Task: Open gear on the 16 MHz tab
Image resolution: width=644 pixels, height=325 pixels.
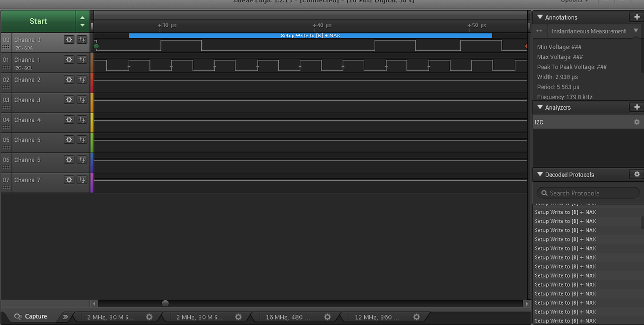Action: [x=328, y=317]
